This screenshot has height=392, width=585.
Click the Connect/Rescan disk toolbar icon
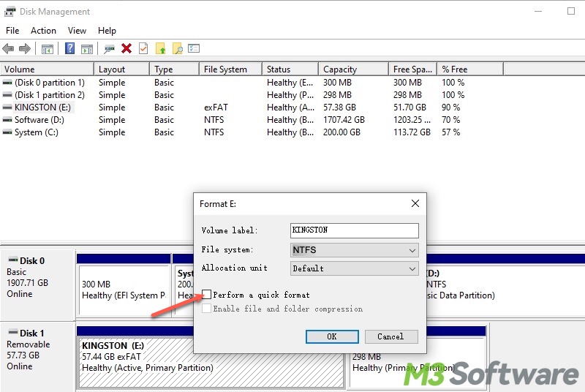tap(109, 49)
